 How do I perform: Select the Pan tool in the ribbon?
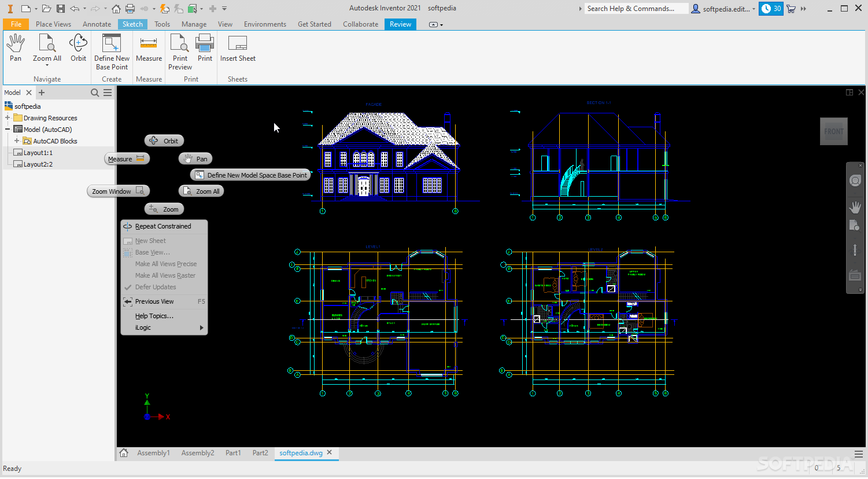pos(16,47)
